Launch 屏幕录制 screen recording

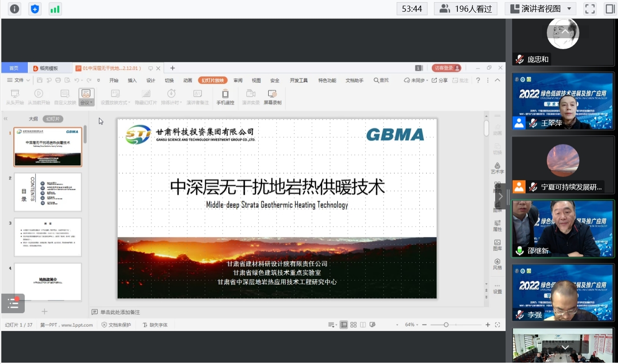coord(272,96)
